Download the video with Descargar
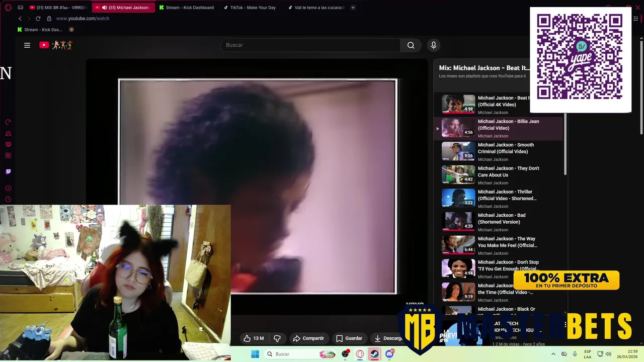 [388, 338]
